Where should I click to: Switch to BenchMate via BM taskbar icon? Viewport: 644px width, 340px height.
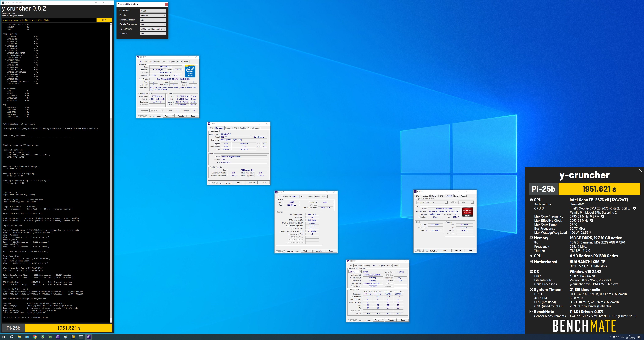coord(73,337)
